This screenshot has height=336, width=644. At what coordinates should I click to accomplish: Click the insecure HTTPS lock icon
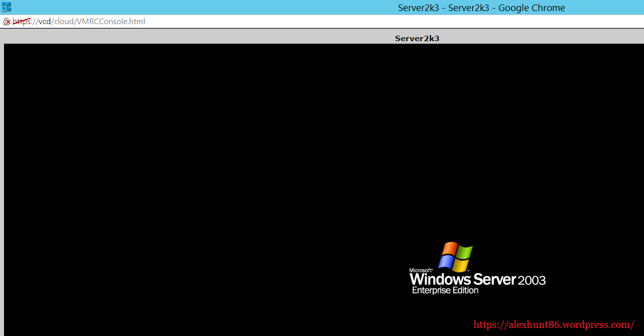(7, 22)
